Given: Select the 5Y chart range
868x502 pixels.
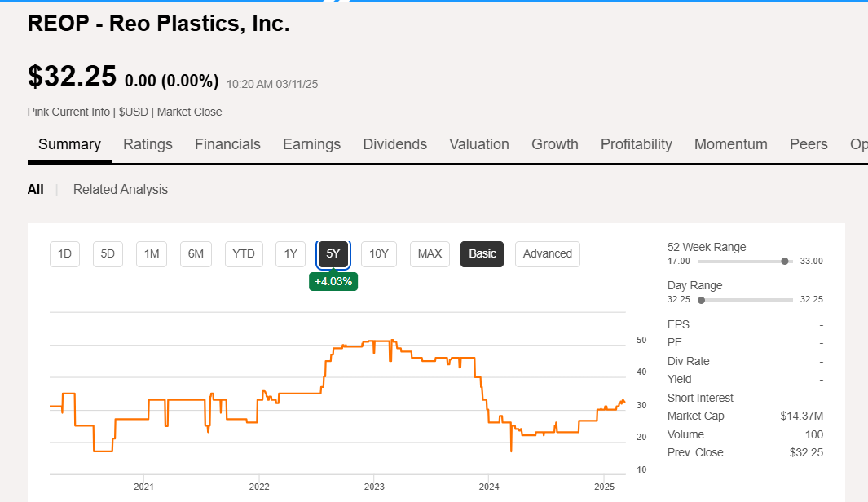Looking at the screenshot, I should 333,254.
